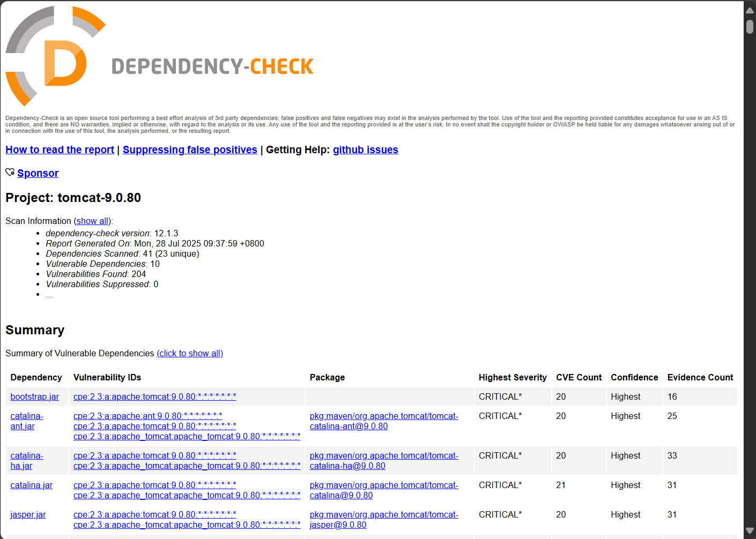Open the catalina-ant.jar dependency link
Screen dimensions: 756x539
[x=27, y=421]
